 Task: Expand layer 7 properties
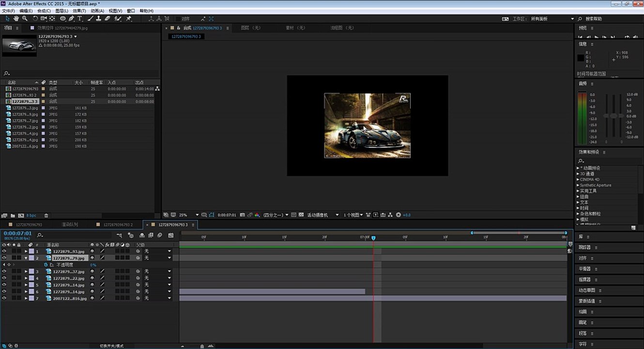coord(26,298)
